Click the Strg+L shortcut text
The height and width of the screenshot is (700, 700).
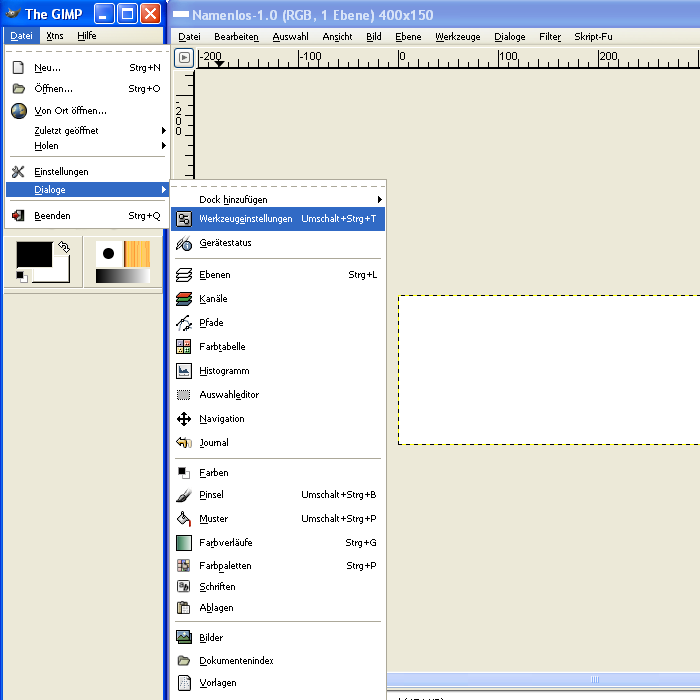point(362,275)
